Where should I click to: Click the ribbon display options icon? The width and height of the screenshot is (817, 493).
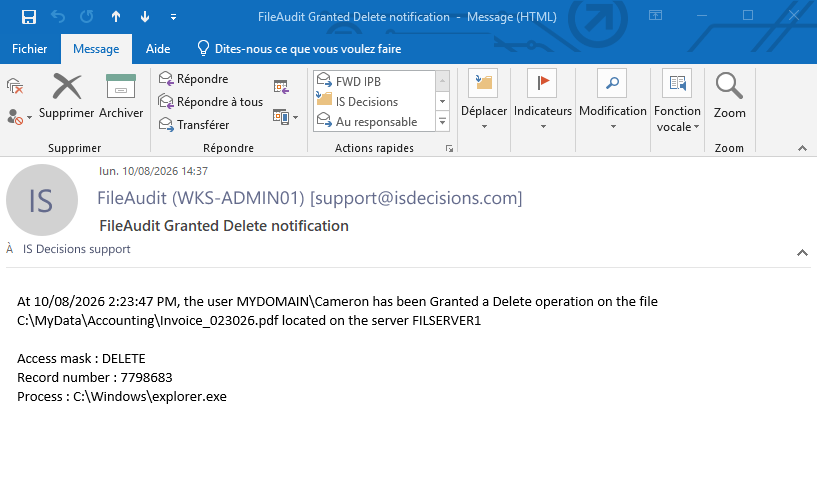pos(655,16)
